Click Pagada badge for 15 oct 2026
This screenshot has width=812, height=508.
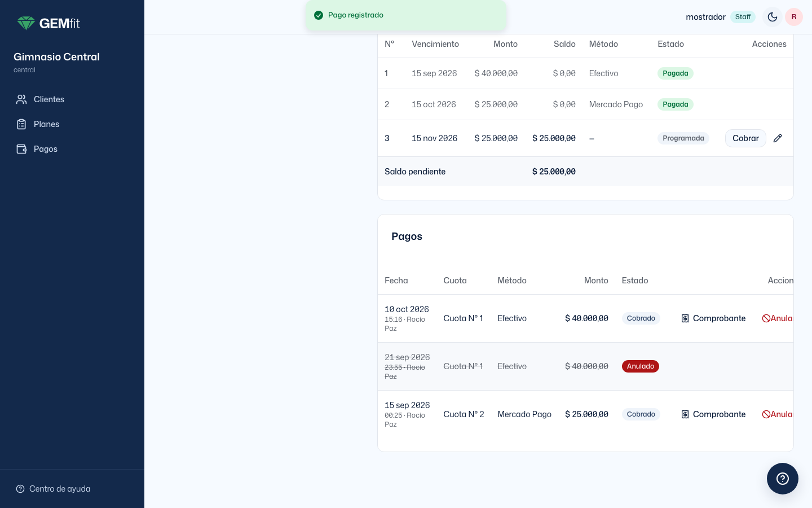(x=676, y=104)
